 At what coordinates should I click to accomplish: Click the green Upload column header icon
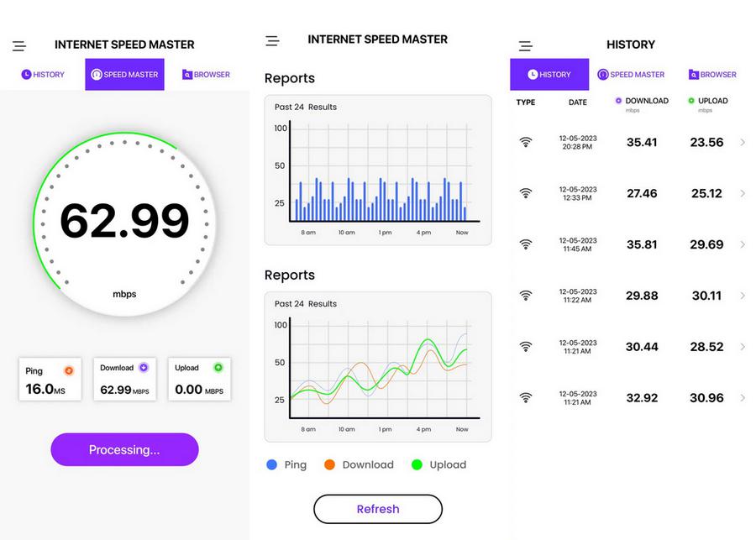[691, 101]
